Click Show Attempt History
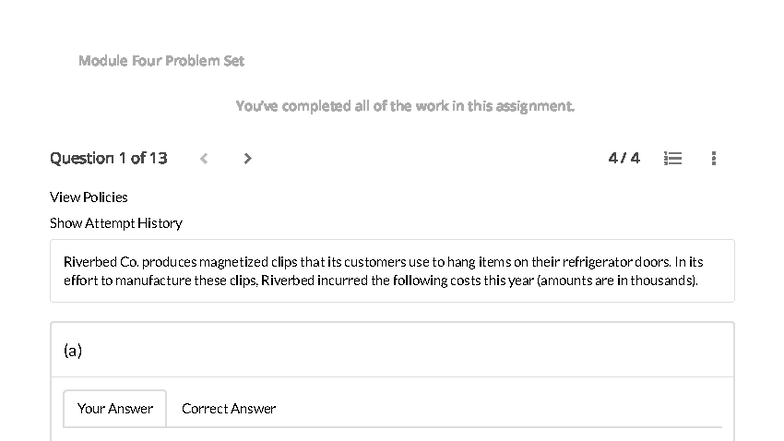The width and height of the screenshot is (784, 441). click(116, 223)
